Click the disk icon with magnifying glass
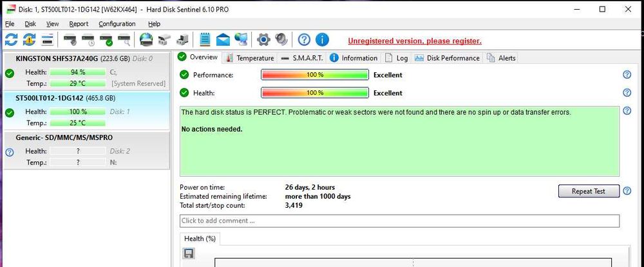This screenshot has width=644, height=267. coord(124,40)
